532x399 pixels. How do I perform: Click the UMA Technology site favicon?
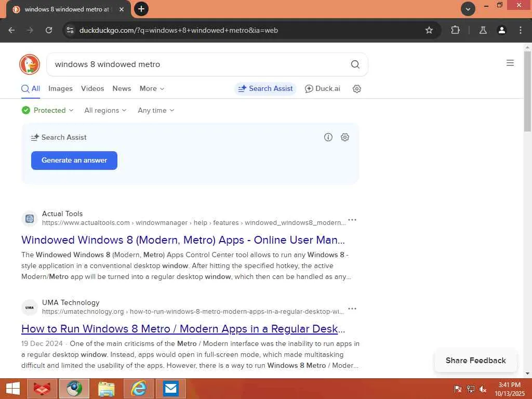(30, 308)
